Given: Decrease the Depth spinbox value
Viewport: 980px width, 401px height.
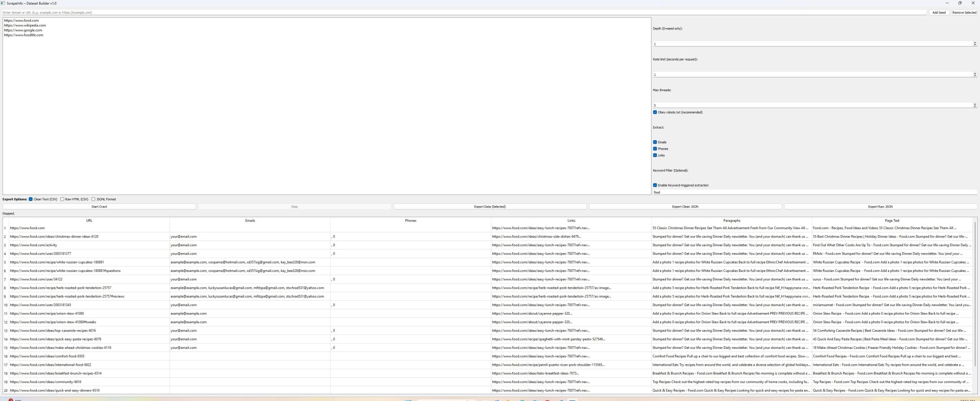Looking at the screenshot, I should click(975, 45).
